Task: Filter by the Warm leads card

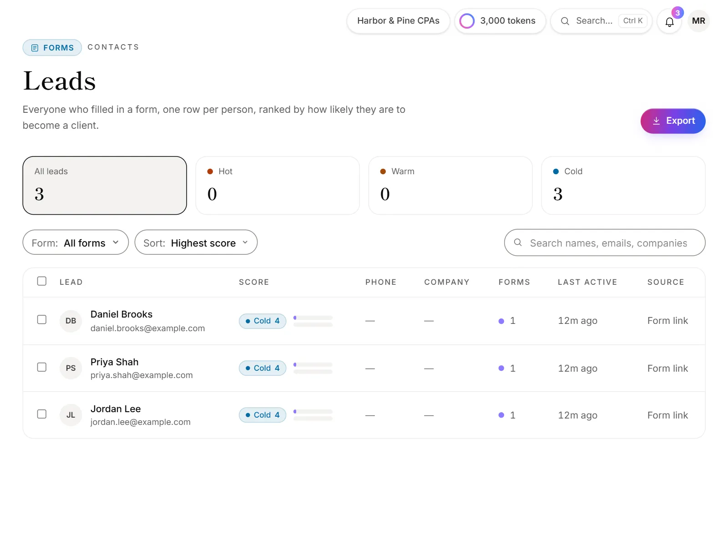Action: click(x=450, y=186)
